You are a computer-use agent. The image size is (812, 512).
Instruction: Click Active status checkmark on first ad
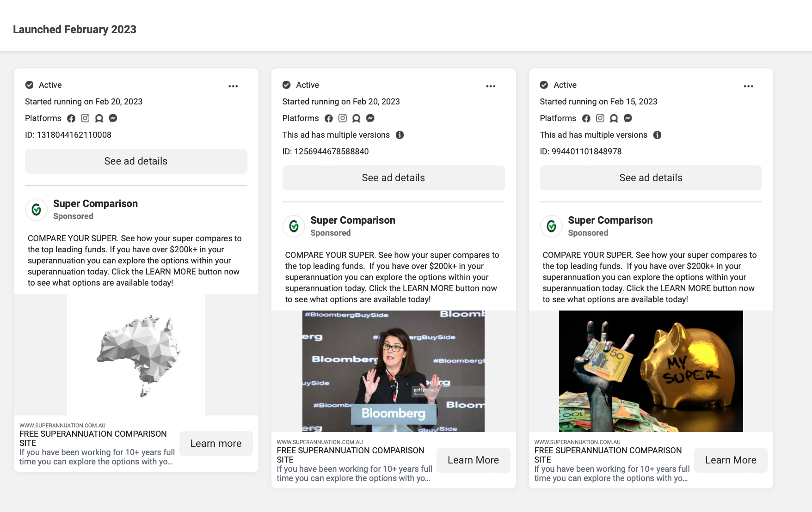click(x=30, y=85)
